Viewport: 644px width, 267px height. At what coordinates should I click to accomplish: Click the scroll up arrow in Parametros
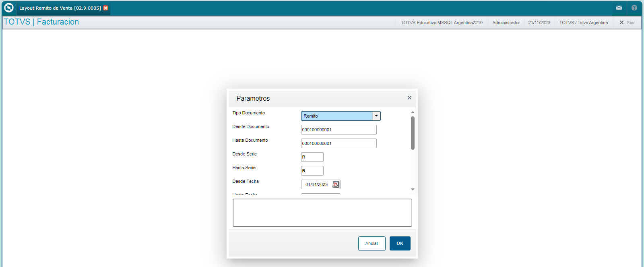[413, 112]
